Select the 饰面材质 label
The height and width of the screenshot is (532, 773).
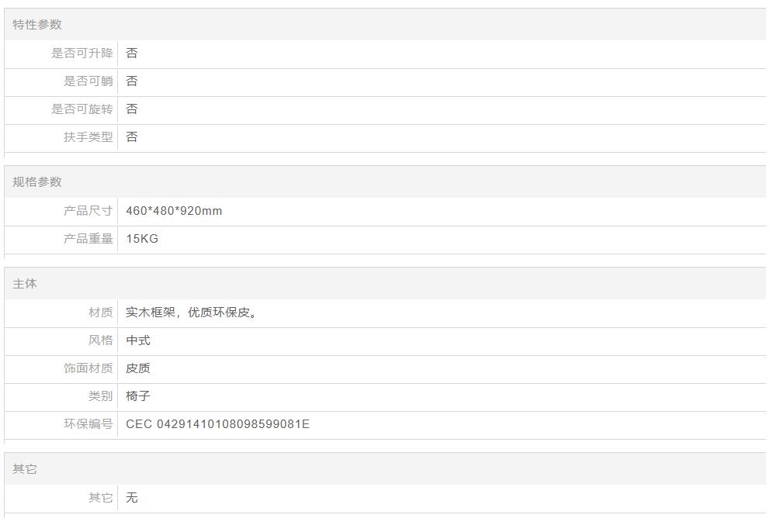point(88,368)
